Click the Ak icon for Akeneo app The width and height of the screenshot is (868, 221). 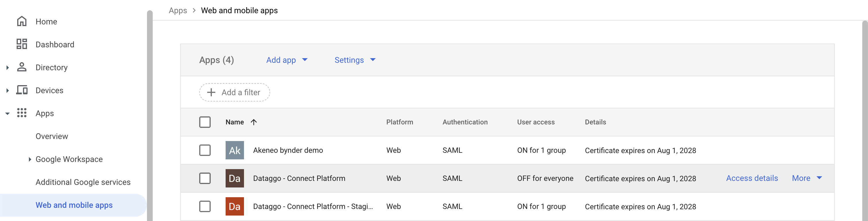click(x=235, y=150)
